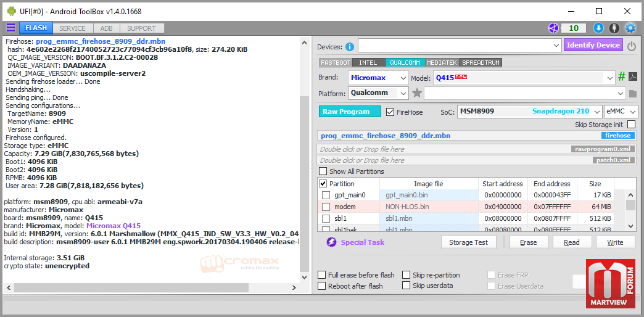
Task: Switch to the SERVICE tab
Action: (72, 28)
